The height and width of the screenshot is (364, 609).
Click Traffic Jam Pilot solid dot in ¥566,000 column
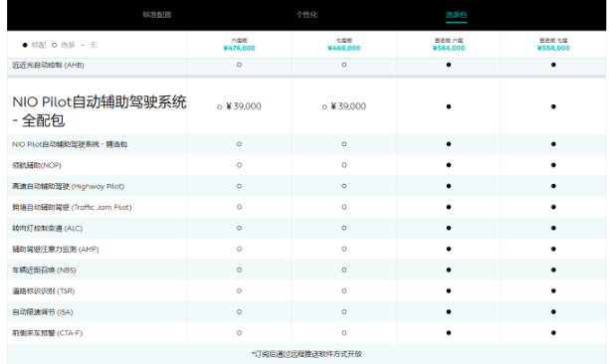point(449,207)
